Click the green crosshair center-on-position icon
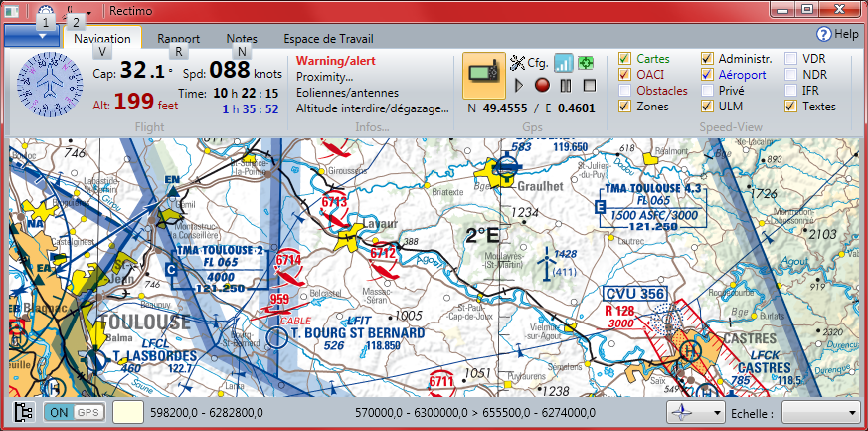The width and height of the screenshot is (868, 431). click(585, 63)
